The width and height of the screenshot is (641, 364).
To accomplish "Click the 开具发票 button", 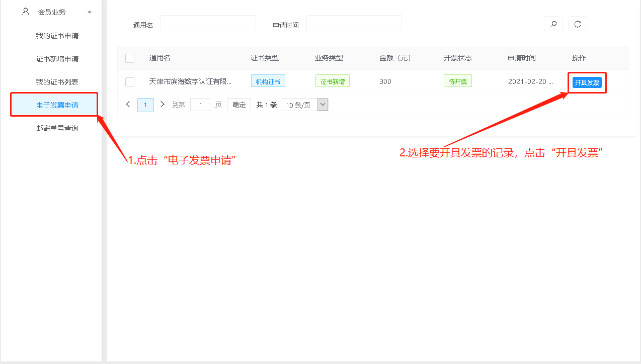I will [x=587, y=82].
